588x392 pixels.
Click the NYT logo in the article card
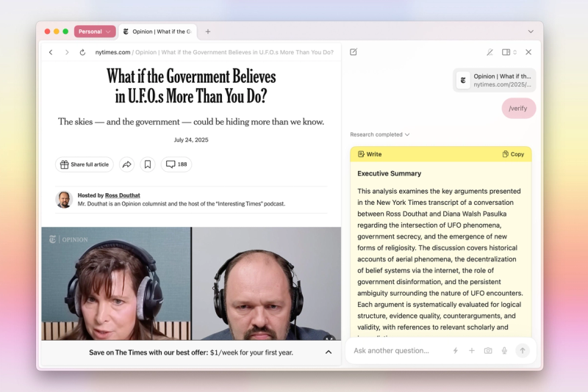[463, 80]
